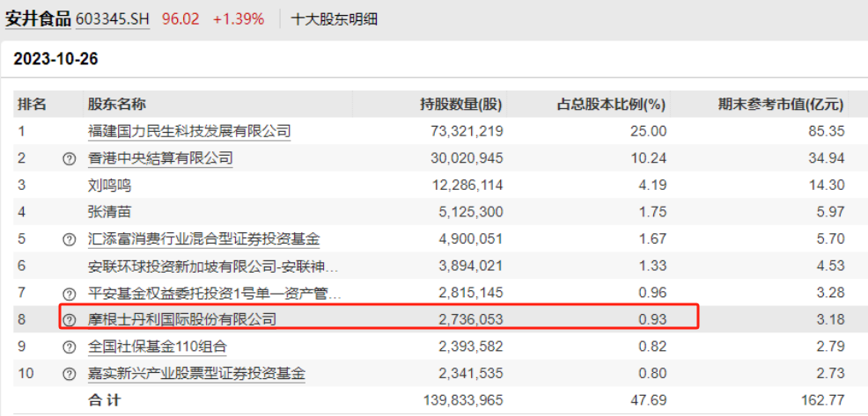The width and height of the screenshot is (868, 416).
Task: Click the 合计 total row label
Action: (105, 399)
